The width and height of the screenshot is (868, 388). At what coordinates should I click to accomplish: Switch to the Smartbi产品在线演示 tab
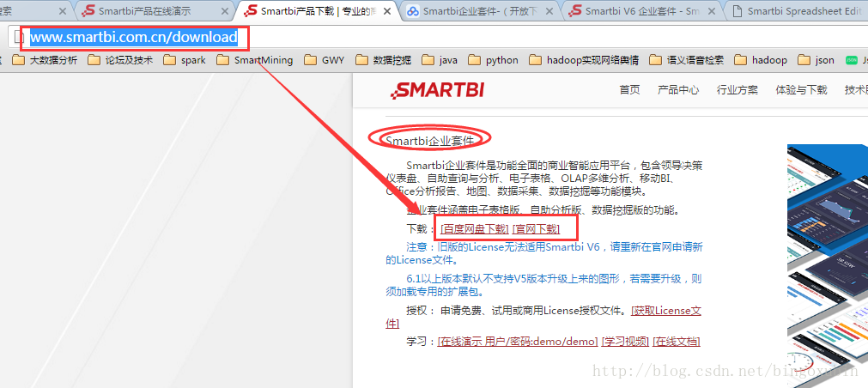(144, 11)
